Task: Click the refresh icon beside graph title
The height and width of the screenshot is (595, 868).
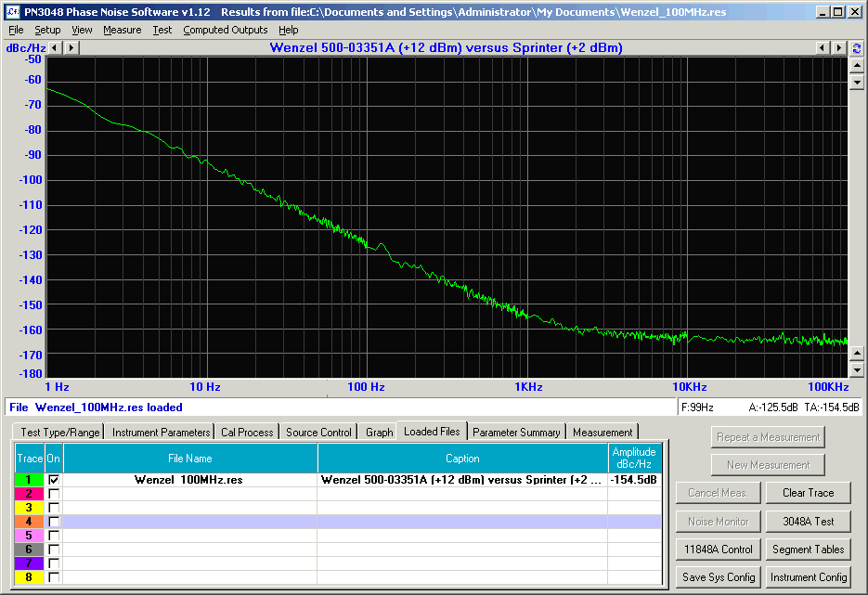Action: (x=857, y=48)
